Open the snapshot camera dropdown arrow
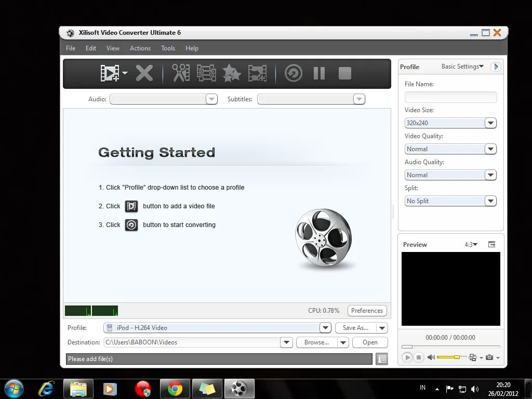 [498, 357]
